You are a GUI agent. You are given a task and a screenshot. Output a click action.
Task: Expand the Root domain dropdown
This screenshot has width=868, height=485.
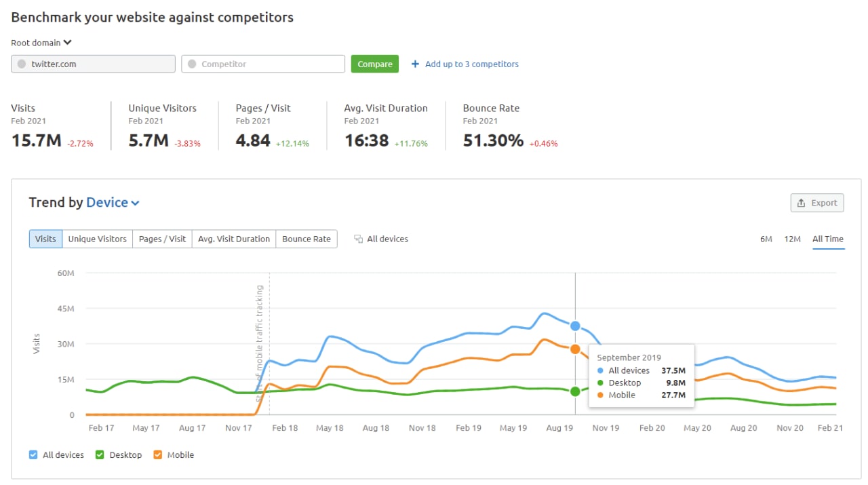(x=41, y=43)
